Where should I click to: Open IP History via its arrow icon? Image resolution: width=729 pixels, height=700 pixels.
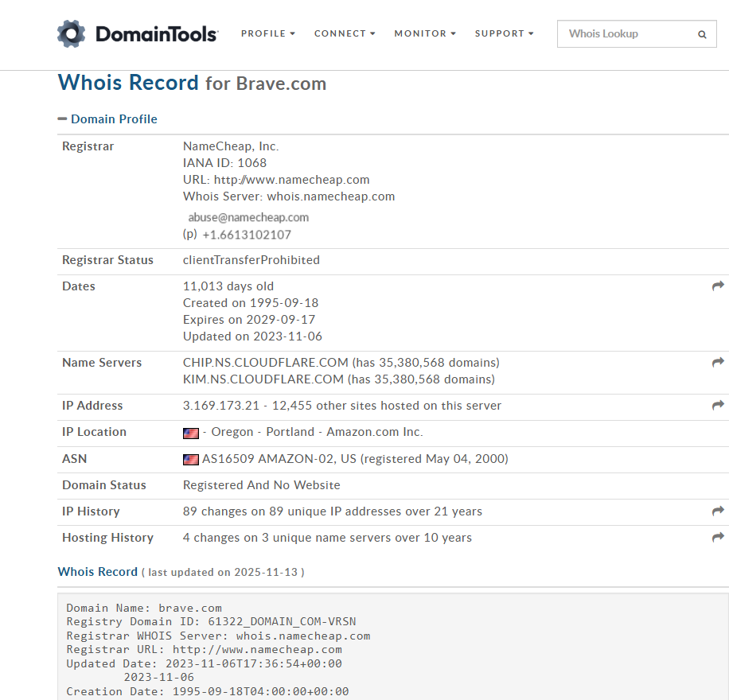718,511
